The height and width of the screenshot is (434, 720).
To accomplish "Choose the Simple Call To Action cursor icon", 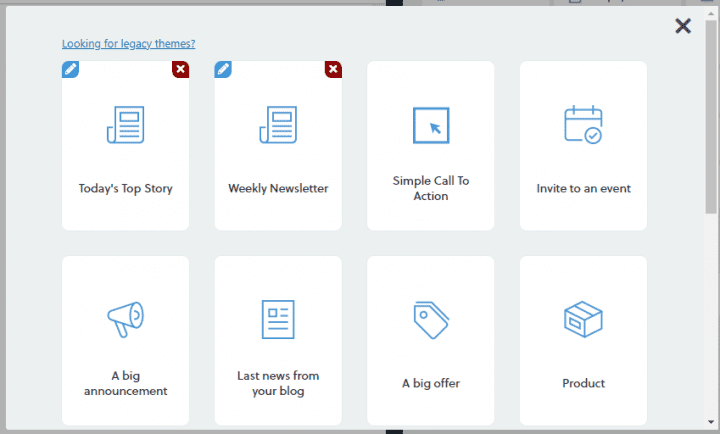I will (x=431, y=125).
